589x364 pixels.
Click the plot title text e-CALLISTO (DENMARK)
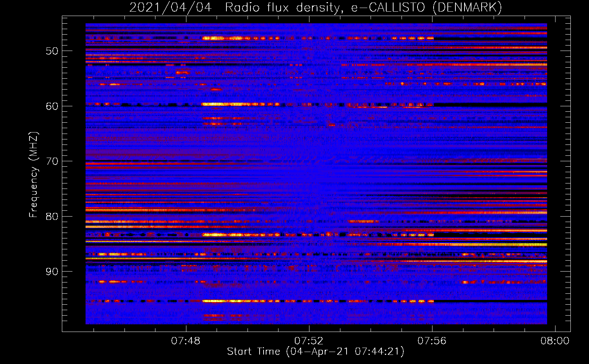426,7
